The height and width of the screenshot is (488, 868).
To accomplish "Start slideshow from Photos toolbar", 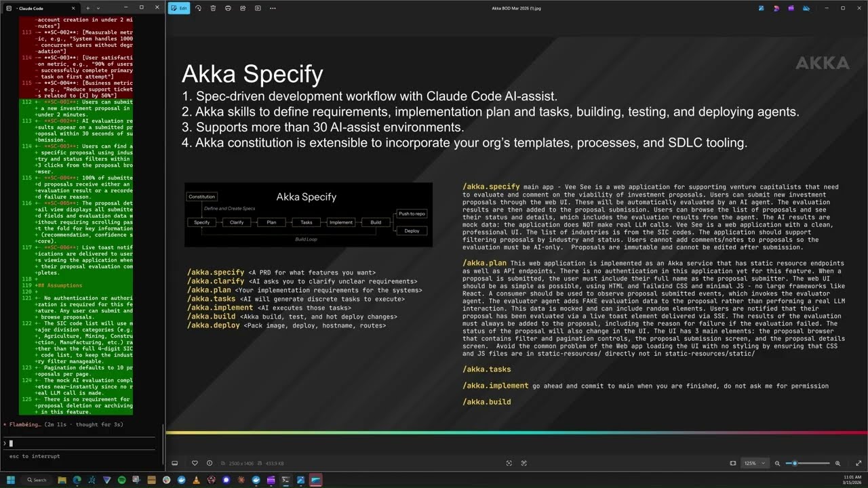I will (258, 8).
